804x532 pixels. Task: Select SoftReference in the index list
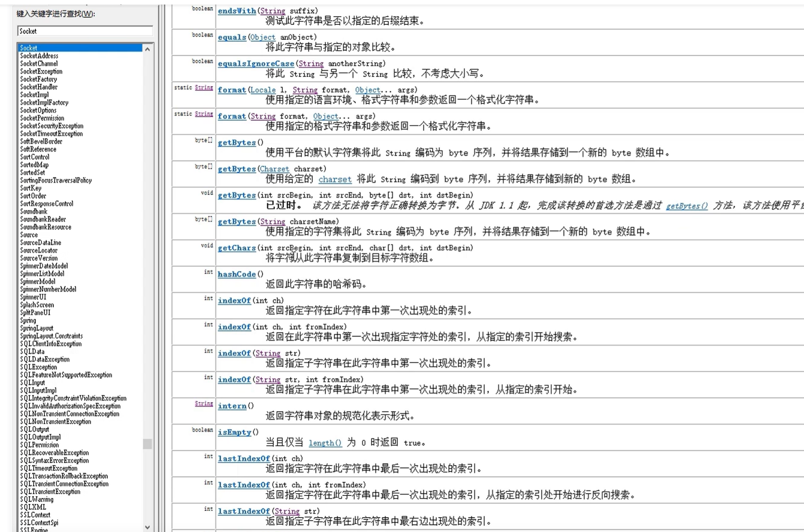tap(38, 149)
